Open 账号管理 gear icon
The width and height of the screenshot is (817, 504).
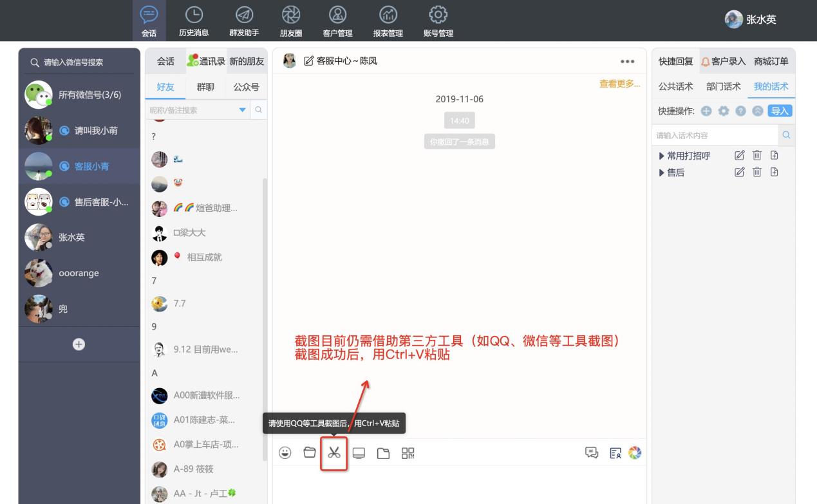click(x=438, y=14)
